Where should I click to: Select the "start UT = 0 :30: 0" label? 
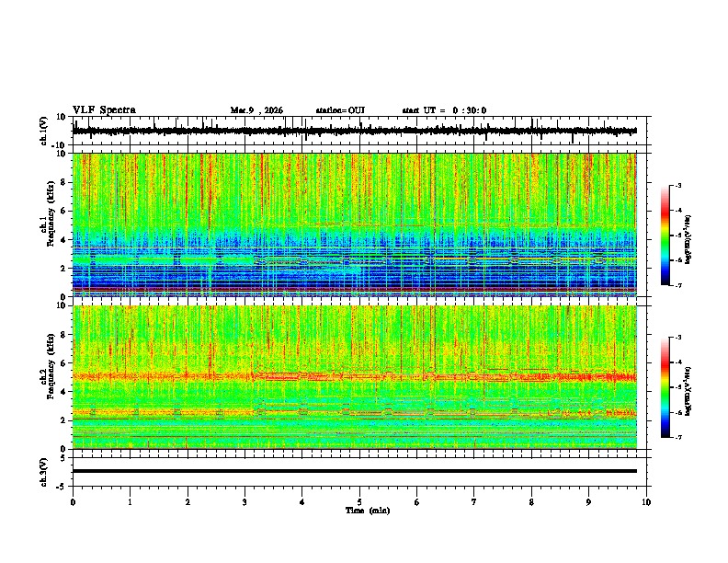pyautogui.click(x=444, y=110)
